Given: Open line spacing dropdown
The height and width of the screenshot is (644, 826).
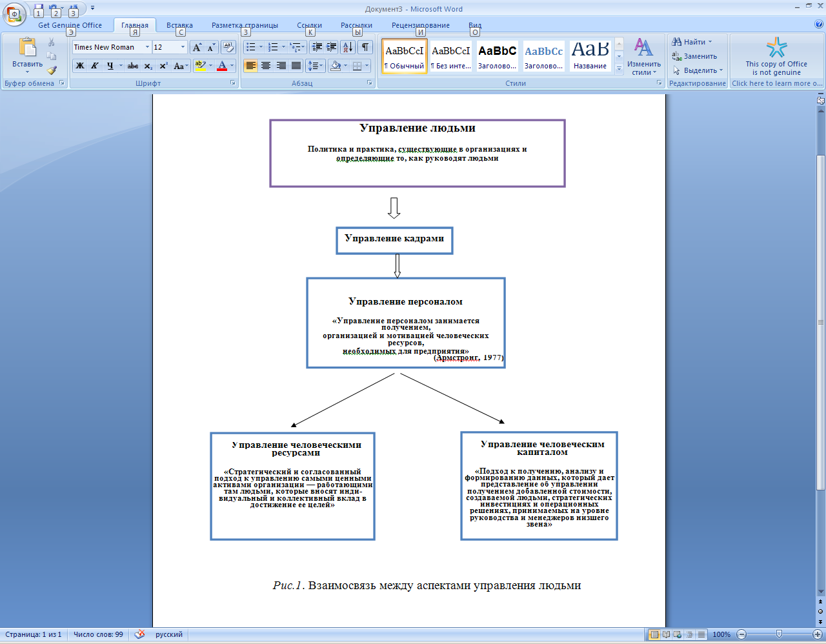Looking at the screenshot, I should coord(316,66).
